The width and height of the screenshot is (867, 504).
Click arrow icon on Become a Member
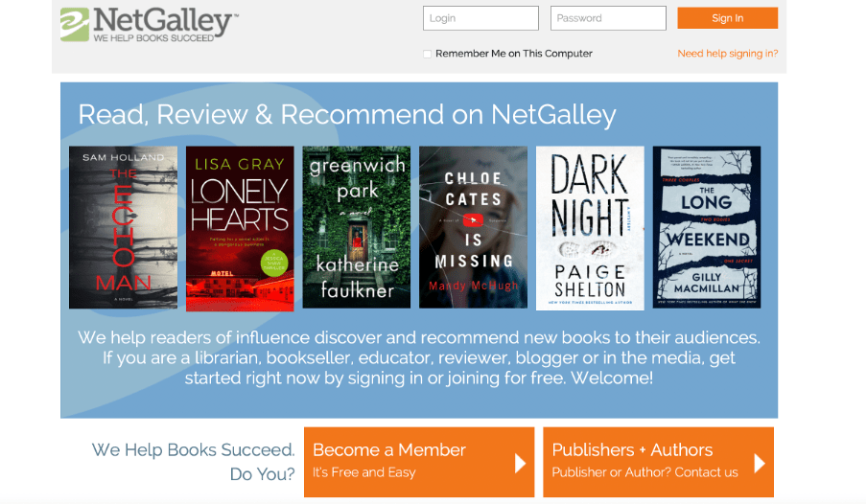pyautogui.click(x=521, y=463)
